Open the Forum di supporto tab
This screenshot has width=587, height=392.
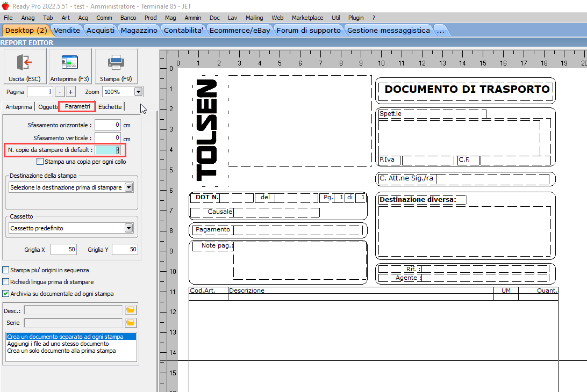(x=309, y=30)
